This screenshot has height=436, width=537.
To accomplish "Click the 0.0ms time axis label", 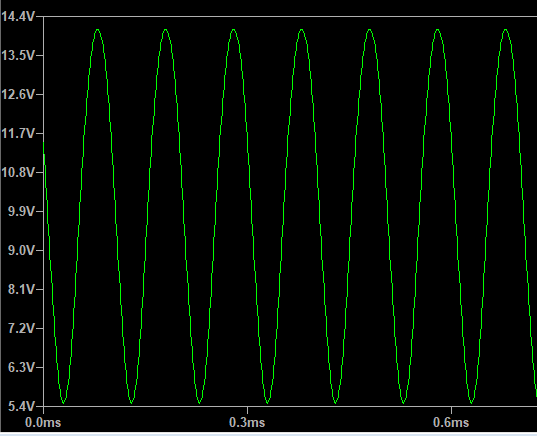I will click(x=43, y=422).
